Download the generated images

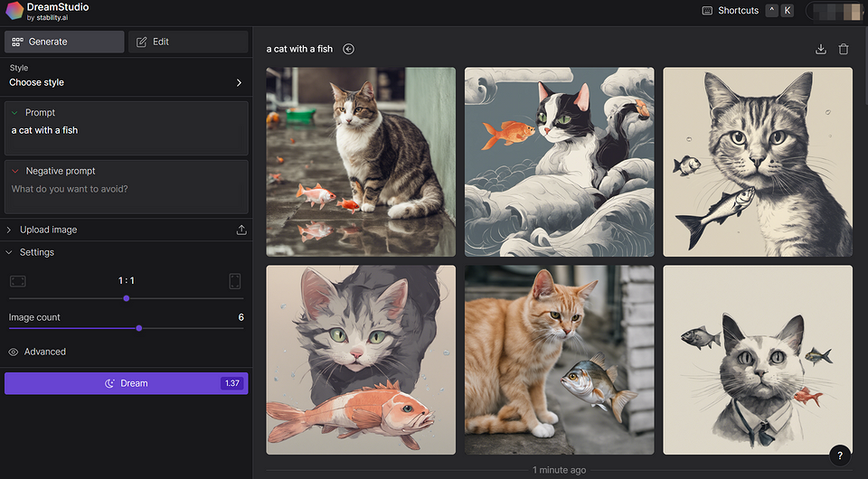(821, 50)
